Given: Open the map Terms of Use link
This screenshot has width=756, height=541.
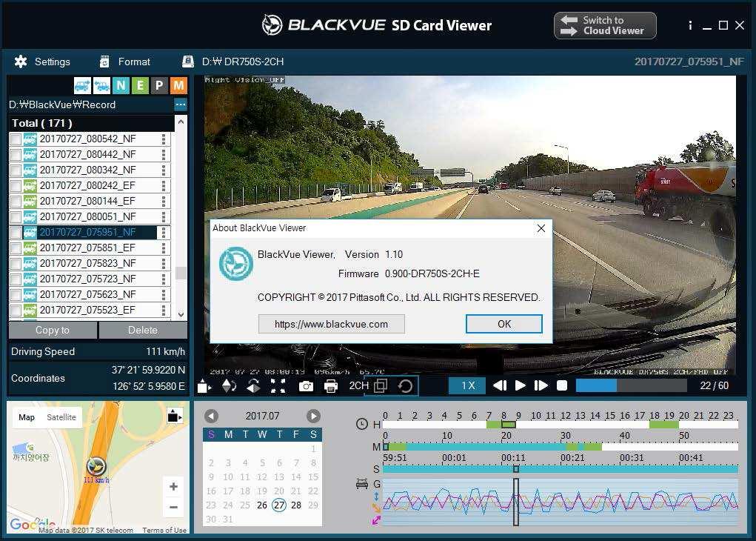Looking at the screenshot, I should click(x=164, y=531).
